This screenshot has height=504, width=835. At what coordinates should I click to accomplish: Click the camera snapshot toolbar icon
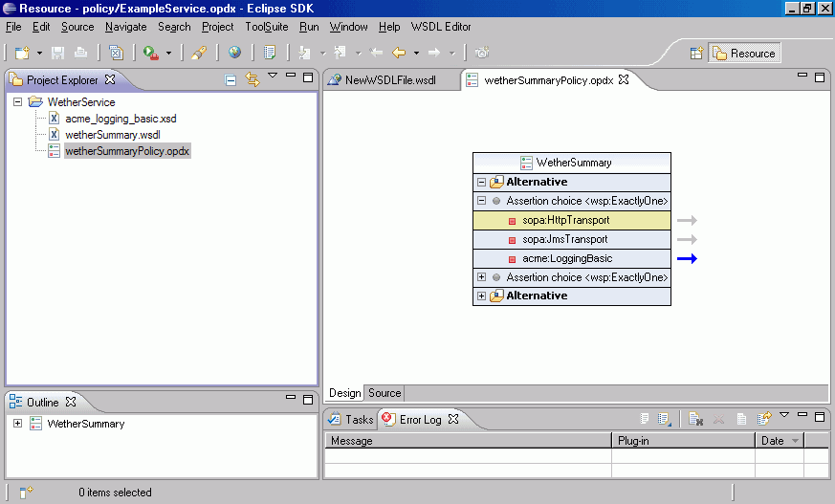[x=482, y=53]
